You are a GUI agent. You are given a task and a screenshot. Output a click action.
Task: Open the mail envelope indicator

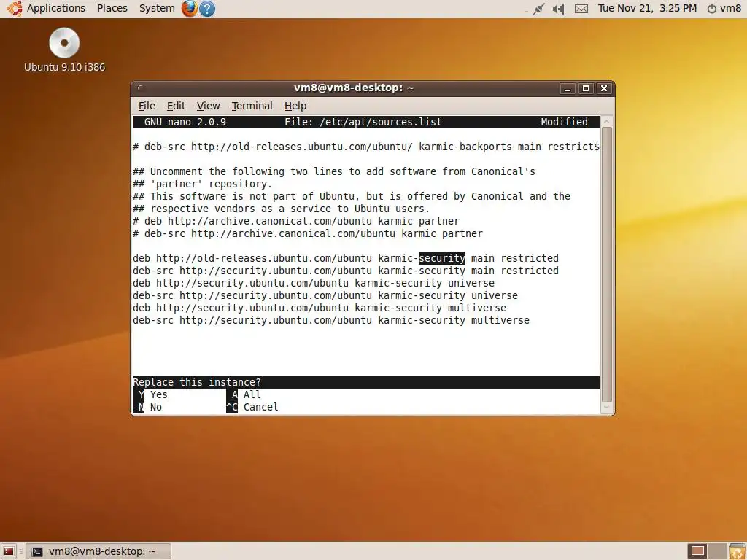pyautogui.click(x=581, y=9)
